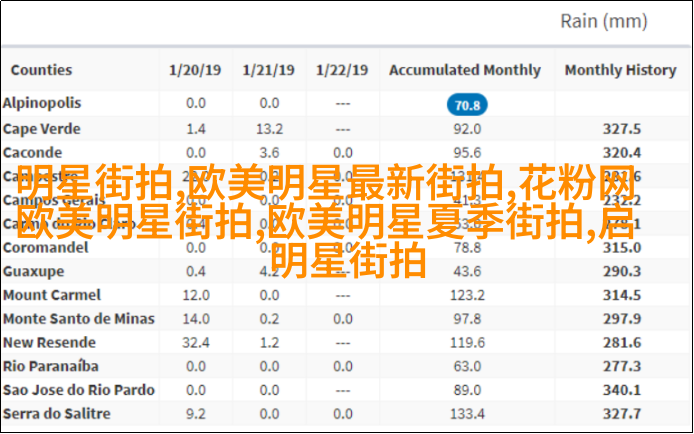Select the Caconde county name
This screenshot has width=694, height=434.
(x=33, y=151)
